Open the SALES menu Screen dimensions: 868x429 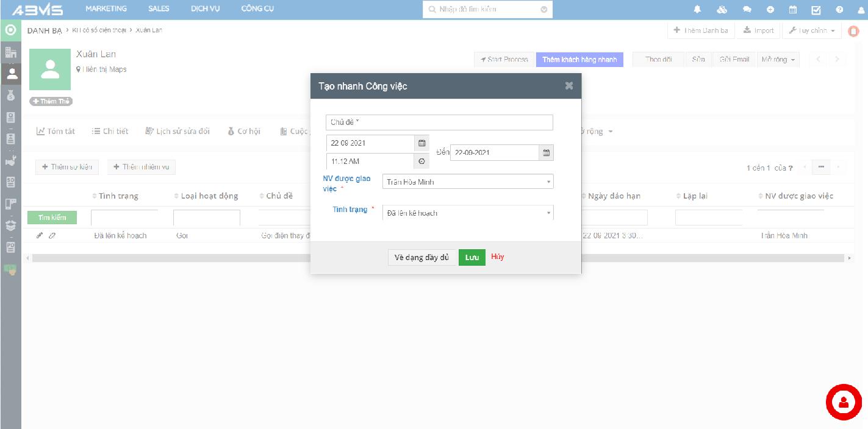pyautogui.click(x=159, y=9)
